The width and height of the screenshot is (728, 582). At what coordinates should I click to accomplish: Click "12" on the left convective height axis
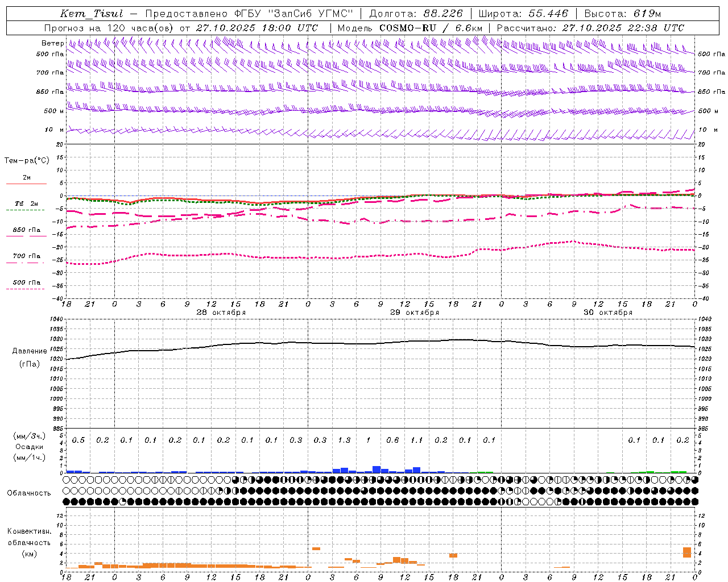60,516
